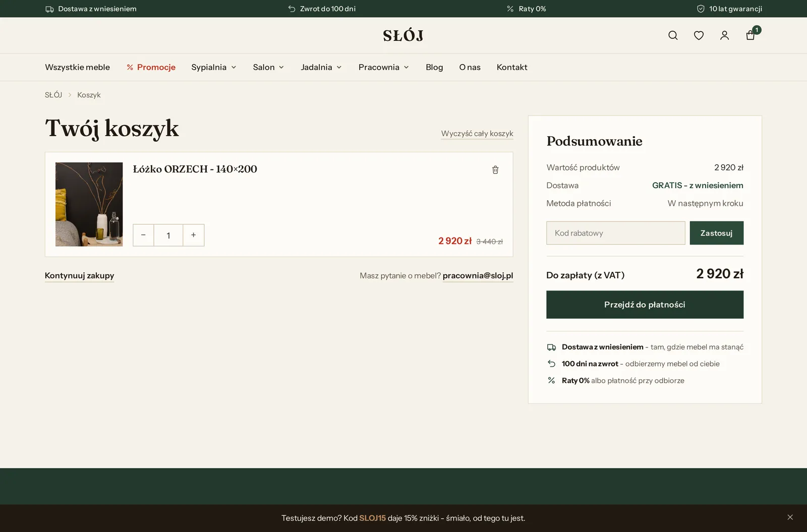This screenshot has width=807, height=532.
Task: Focus the Kod rabatowy input field
Action: pos(615,233)
